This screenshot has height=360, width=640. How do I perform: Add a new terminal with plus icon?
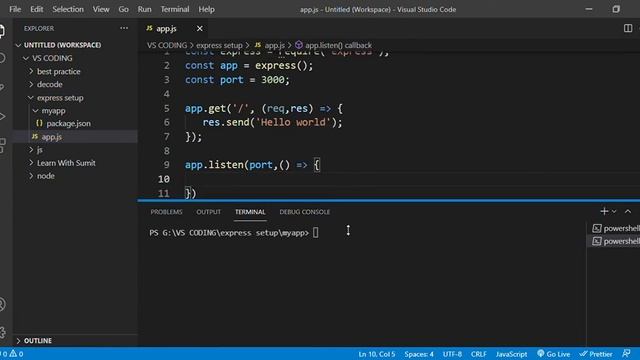pos(604,211)
